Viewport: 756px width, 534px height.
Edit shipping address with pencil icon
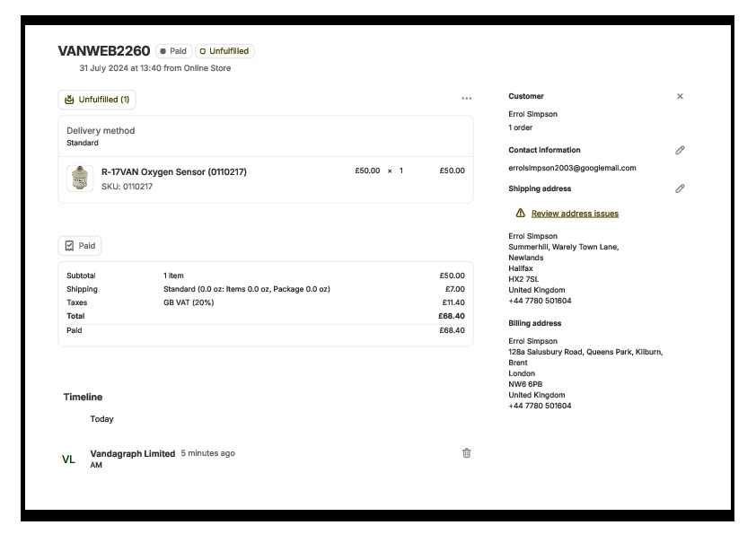click(x=680, y=188)
